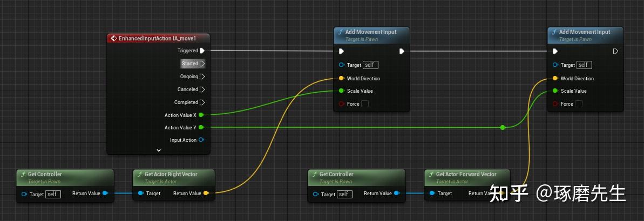Click the Action Value Y output pin
Image resolution: width=644 pixels, height=221 pixels.
(x=201, y=128)
